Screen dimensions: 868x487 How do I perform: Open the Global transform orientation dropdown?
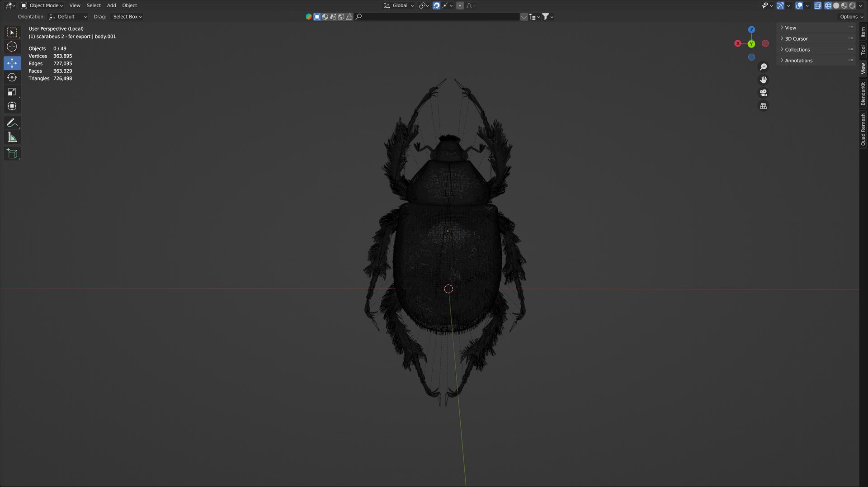(399, 5)
